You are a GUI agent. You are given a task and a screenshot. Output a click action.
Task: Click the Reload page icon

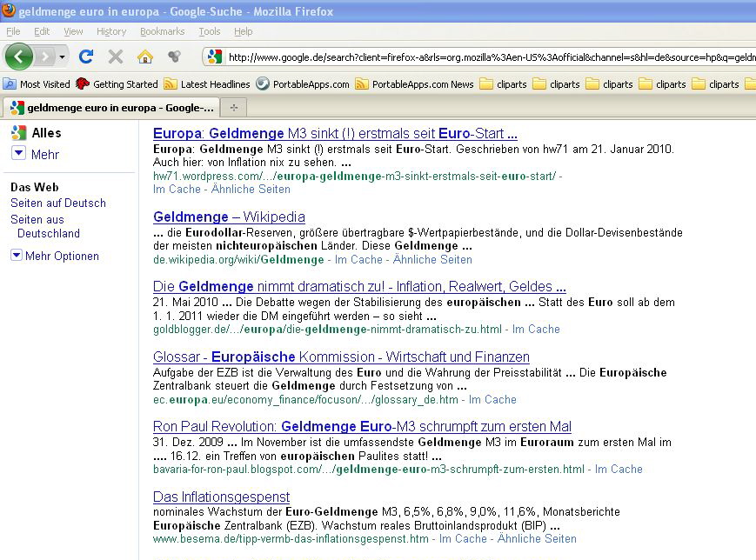pos(85,57)
